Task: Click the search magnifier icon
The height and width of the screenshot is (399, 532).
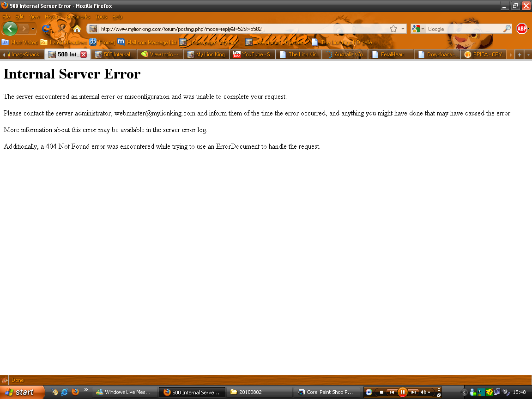Action: (507, 29)
